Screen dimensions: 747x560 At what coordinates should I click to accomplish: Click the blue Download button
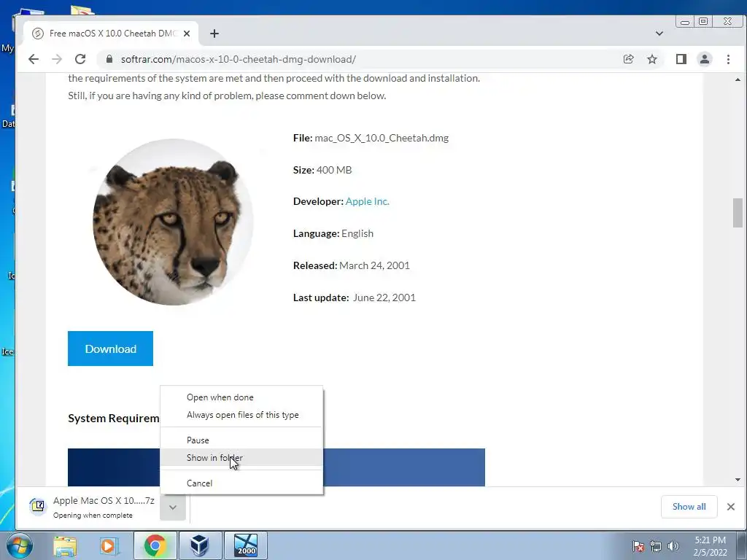111,349
